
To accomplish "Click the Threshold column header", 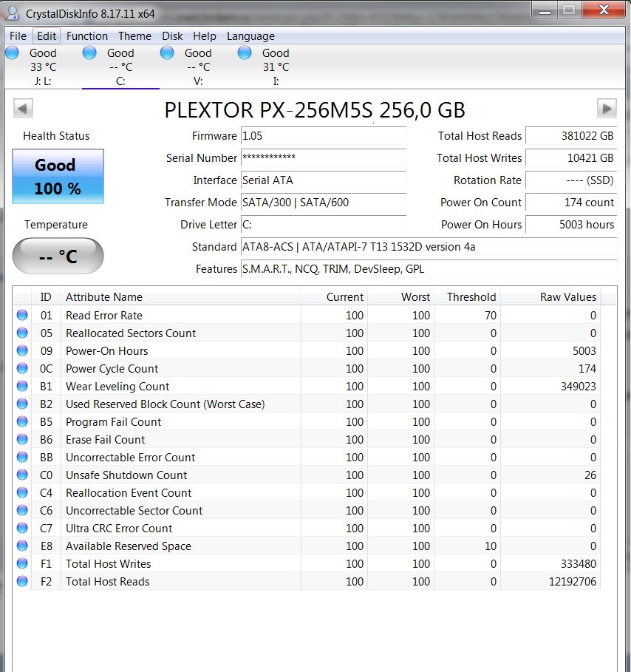I will click(467, 296).
